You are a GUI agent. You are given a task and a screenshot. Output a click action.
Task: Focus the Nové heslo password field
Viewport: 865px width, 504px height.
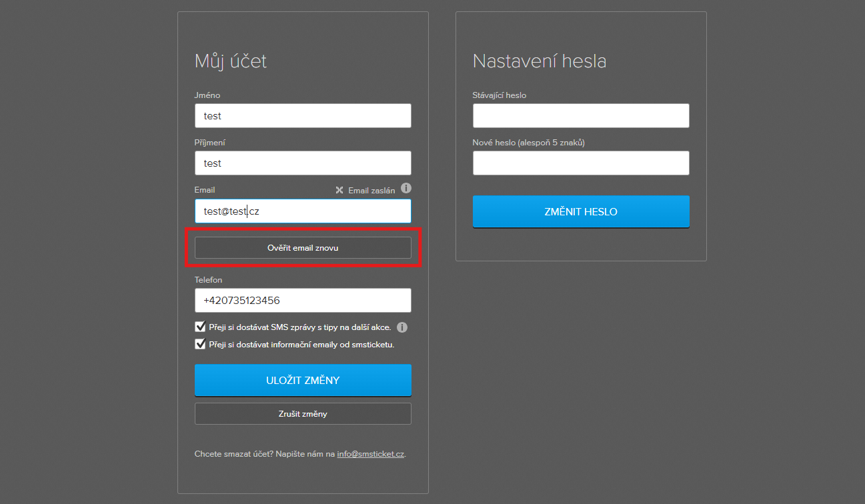click(x=581, y=163)
